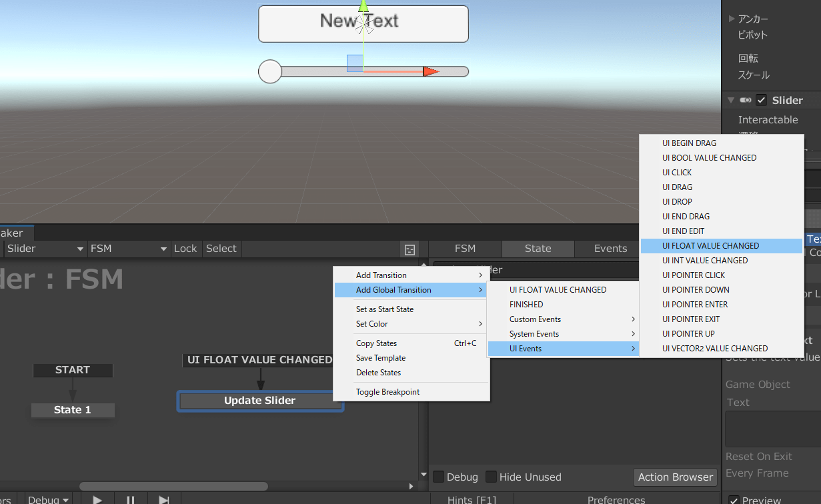Click the Slider component icon in Inspector
Viewport: 821px width, 504px height.
746,101
